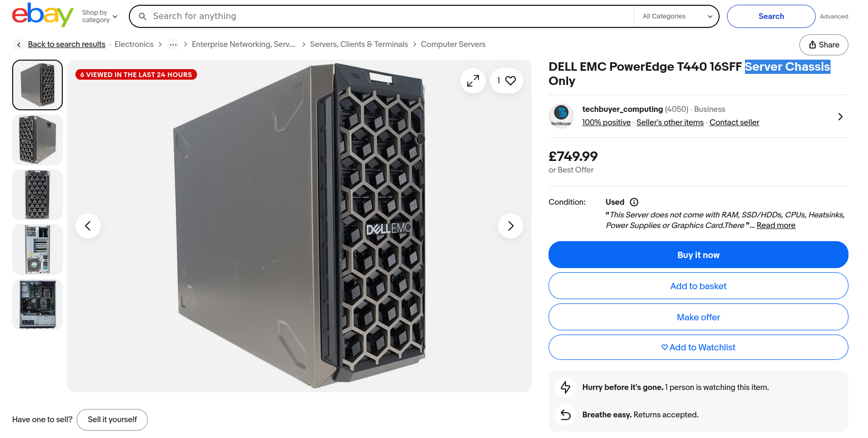Screen dimensions: 868x438
Task: Click Contact seller link
Action: pos(734,122)
